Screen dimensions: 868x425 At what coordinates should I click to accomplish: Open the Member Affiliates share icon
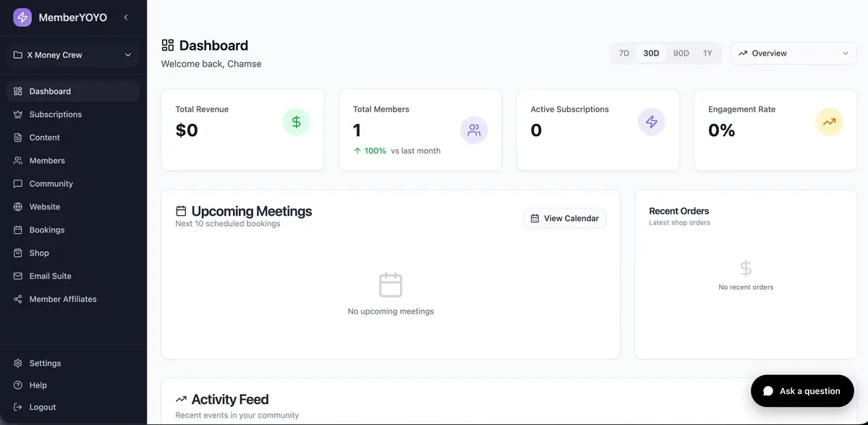pos(17,298)
